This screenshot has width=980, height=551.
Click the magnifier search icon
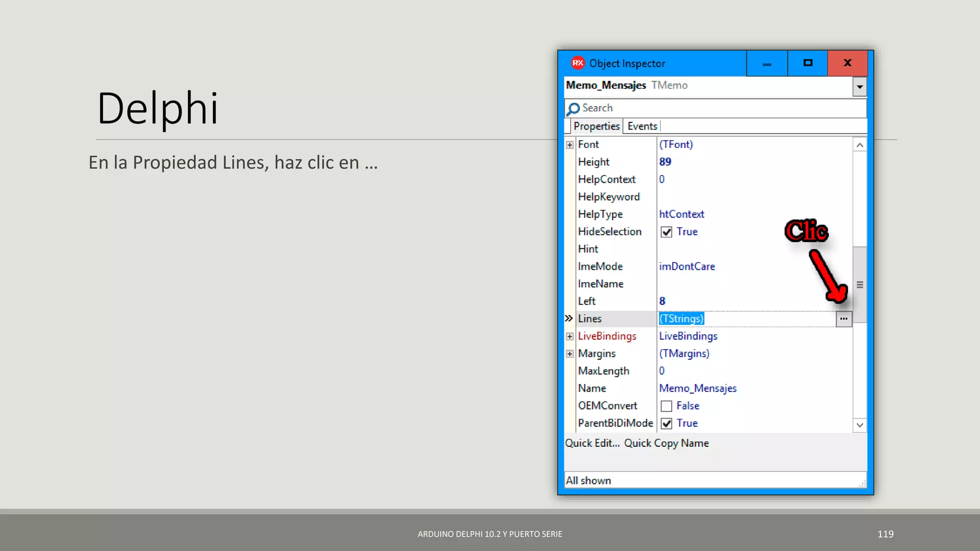tap(573, 109)
